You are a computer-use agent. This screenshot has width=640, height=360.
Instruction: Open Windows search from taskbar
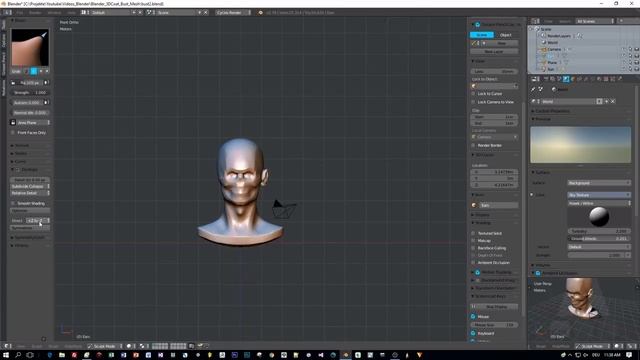pos(18,355)
